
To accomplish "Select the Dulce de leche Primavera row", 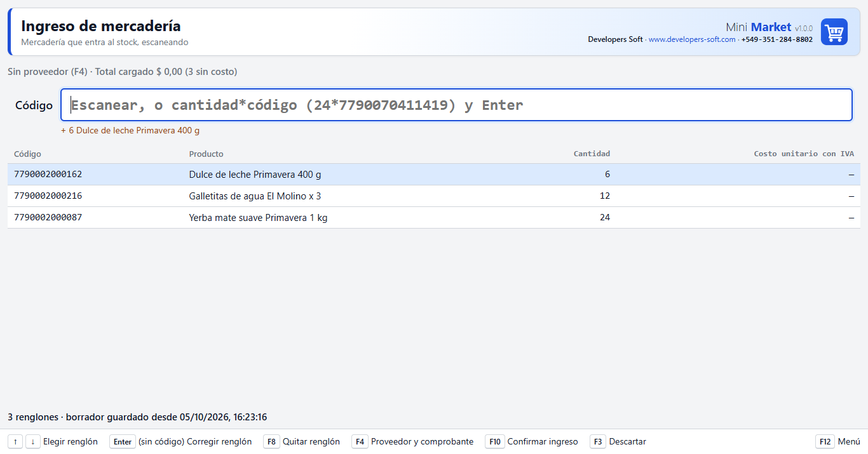I will tap(434, 175).
